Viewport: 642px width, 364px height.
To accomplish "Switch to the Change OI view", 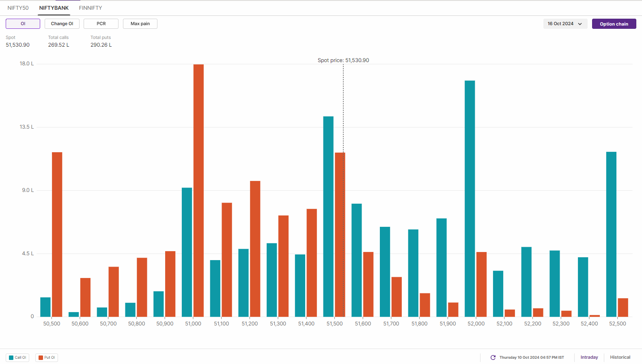I will pos(62,24).
